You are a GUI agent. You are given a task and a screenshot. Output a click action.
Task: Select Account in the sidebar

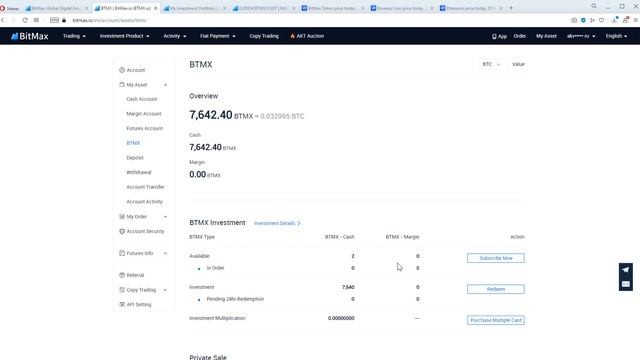click(136, 70)
